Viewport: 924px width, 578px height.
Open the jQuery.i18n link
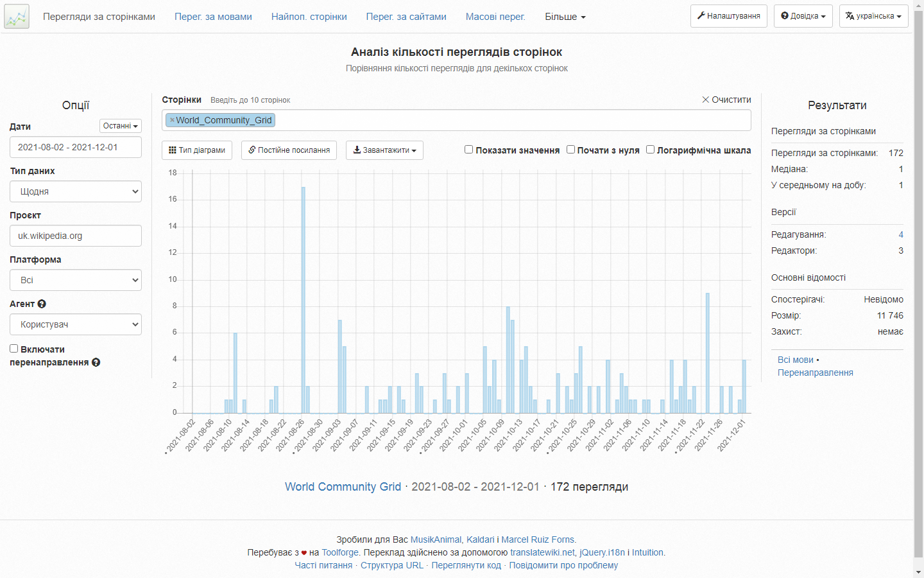(602, 552)
